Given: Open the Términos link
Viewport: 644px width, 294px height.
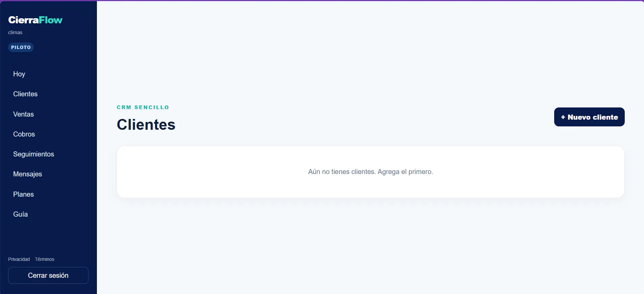Looking at the screenshot, I should pos(45,259).
